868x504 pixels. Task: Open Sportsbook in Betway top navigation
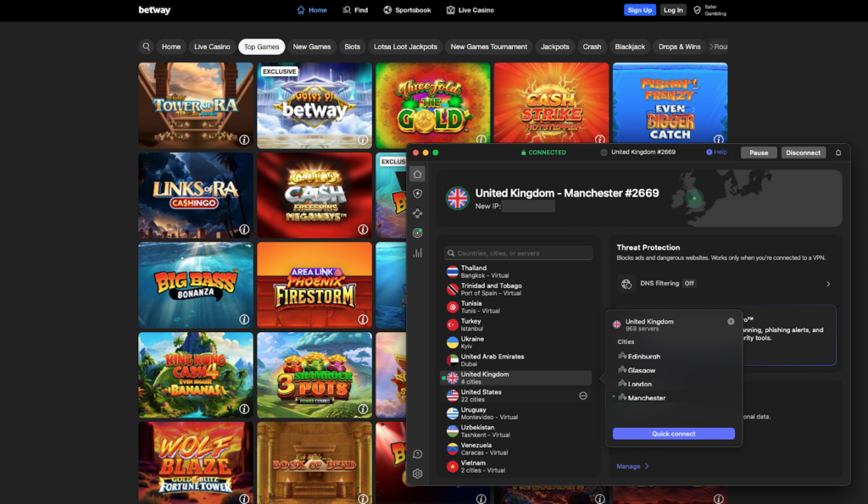click(407, 10)
